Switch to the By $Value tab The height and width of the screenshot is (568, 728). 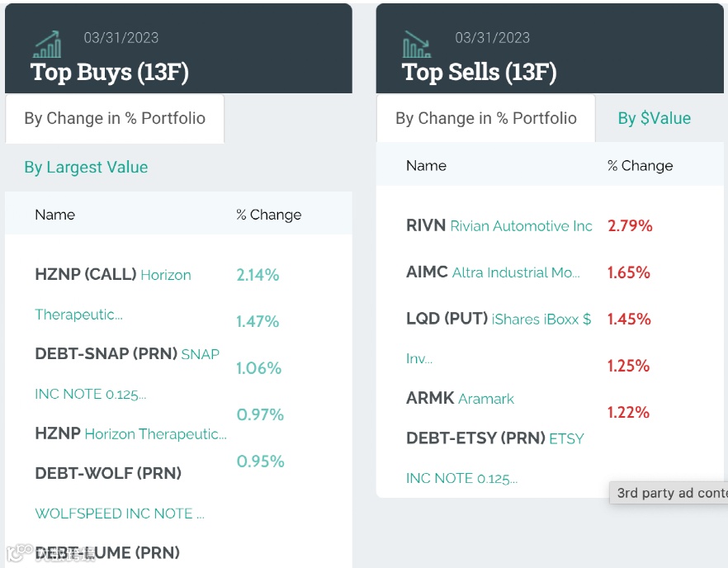click(x=654, y=118)
